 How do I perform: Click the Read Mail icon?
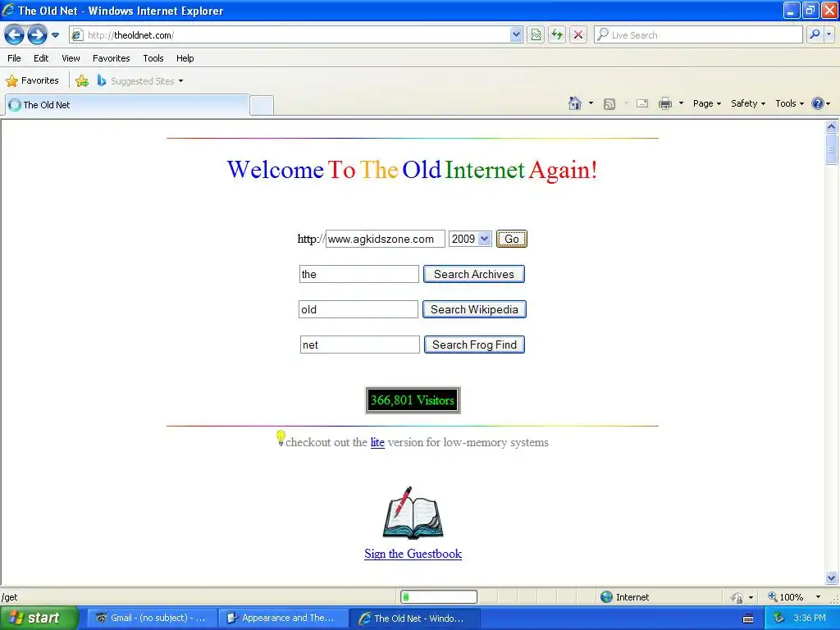(642, 104)
